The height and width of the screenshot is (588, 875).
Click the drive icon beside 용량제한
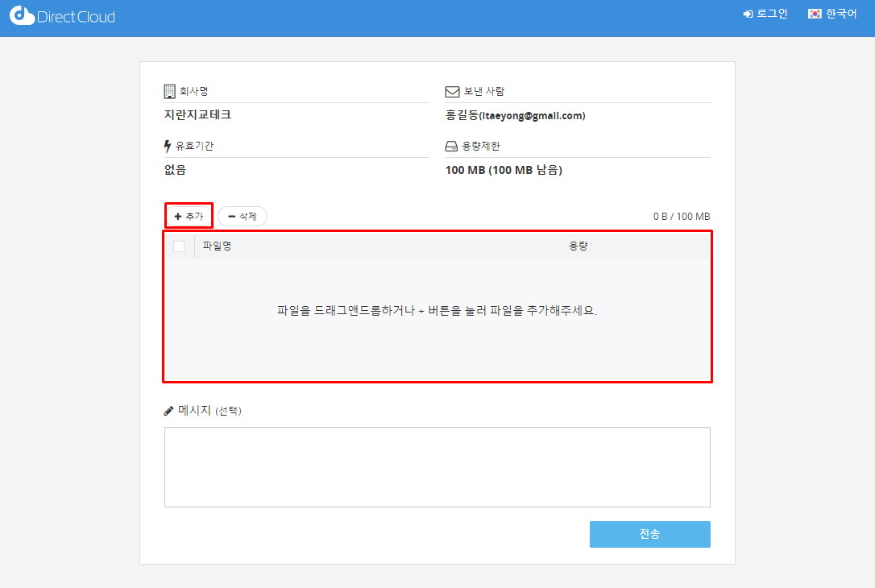(451, 147)
